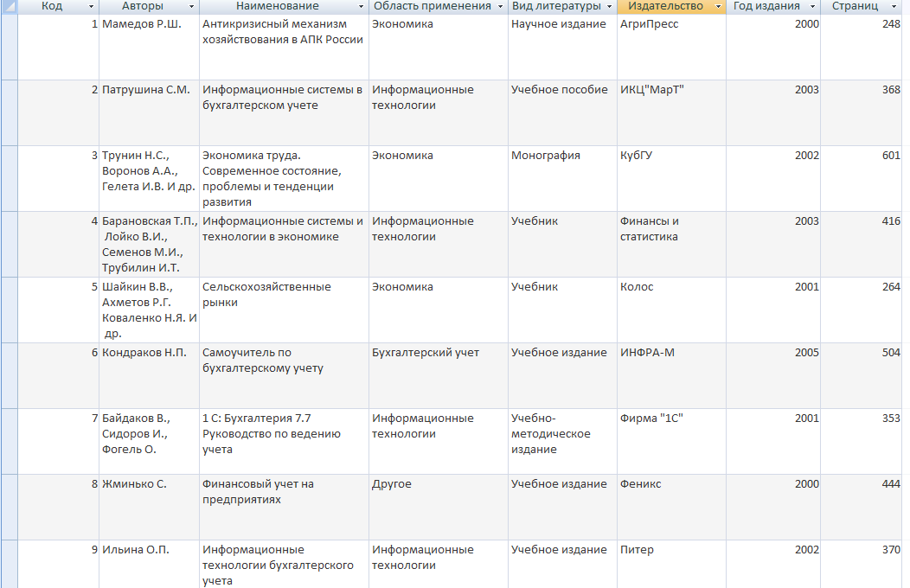Click the author cell starting Трунин Н.С.
Viewport: 910px width, 588px height.
(149, 179)
